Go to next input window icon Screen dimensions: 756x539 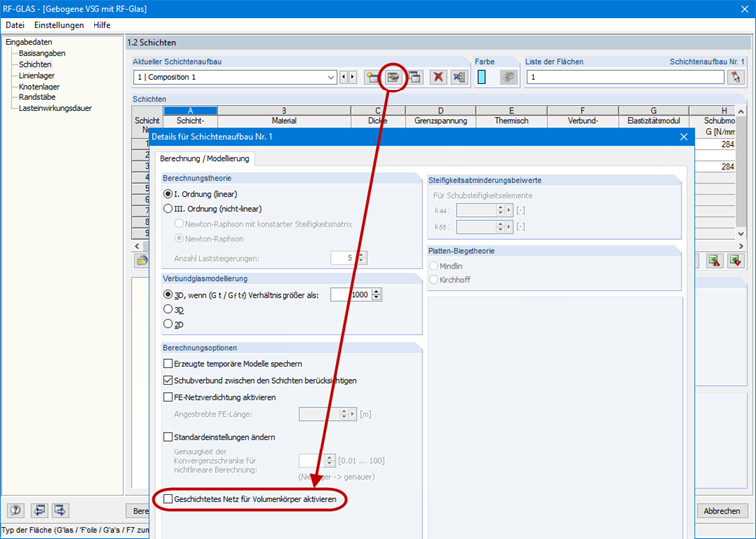(x=60, y=510)
